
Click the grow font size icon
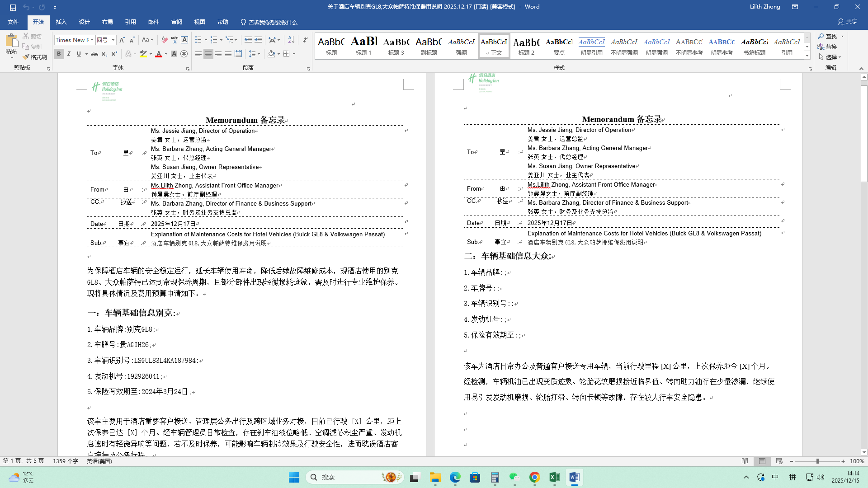(122, 40)
